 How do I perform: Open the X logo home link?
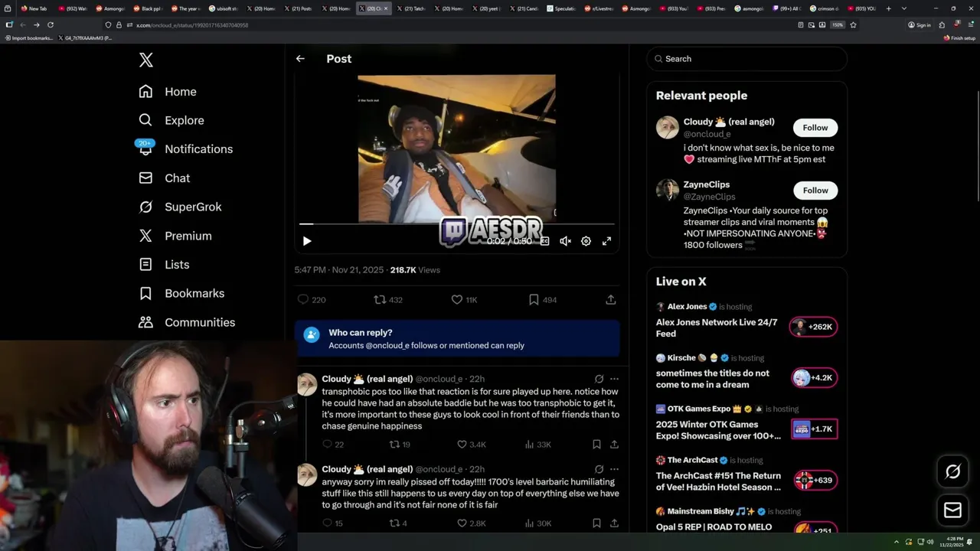point(146,60)
